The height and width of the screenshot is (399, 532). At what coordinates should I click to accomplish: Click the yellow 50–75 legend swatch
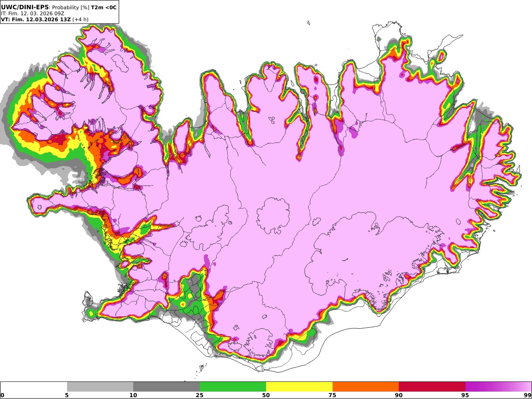(299, 387)
